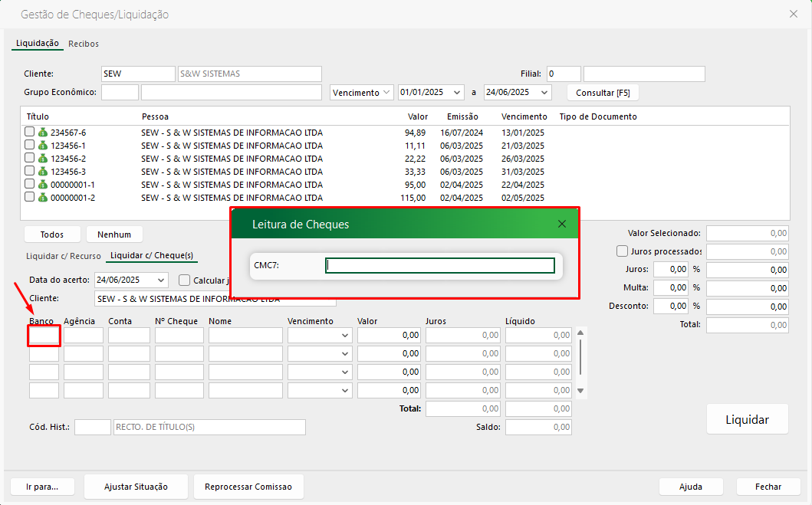The width and height of the screenshot is (812, 505).
Task: Click the money bag icon for title 00000001-1
Action: click(x=43, y=185)
